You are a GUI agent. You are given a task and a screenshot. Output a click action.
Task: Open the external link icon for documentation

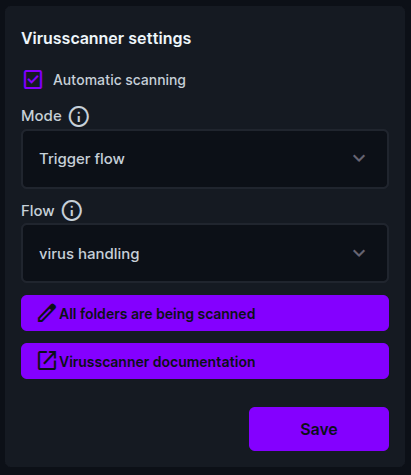coord(47,361)
